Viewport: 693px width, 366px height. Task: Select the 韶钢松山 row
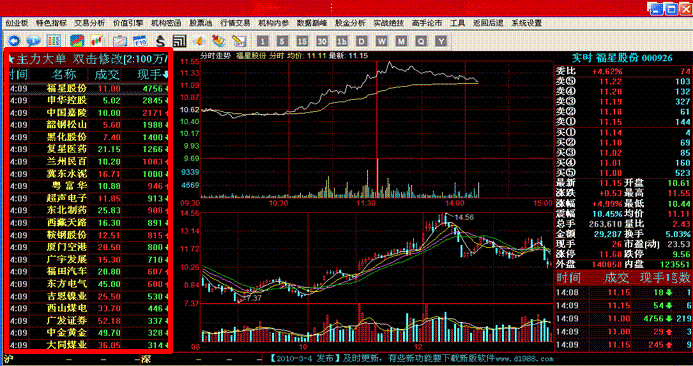(88, 126)
